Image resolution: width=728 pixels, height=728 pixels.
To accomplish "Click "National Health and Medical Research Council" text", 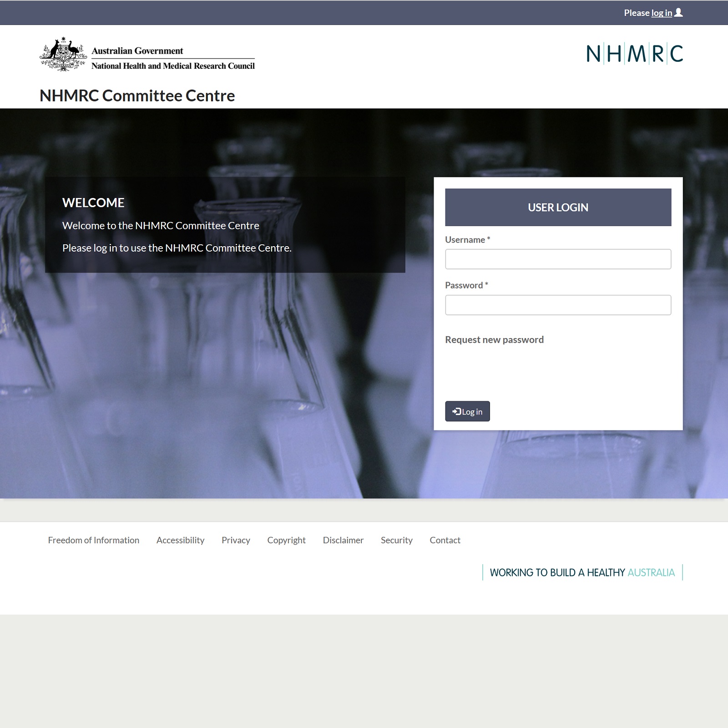I will (173, 66).
